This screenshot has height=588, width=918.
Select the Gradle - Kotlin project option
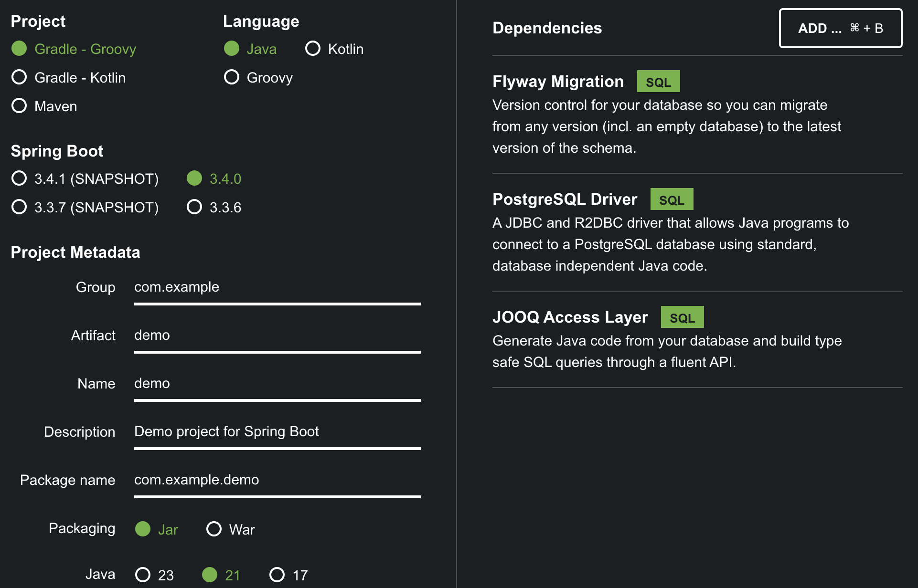[x=69, y=77]
